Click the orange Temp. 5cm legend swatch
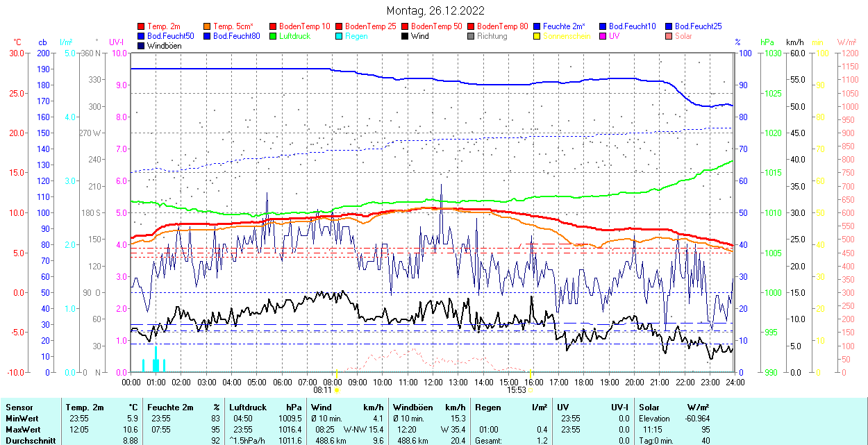 point(208,26)
